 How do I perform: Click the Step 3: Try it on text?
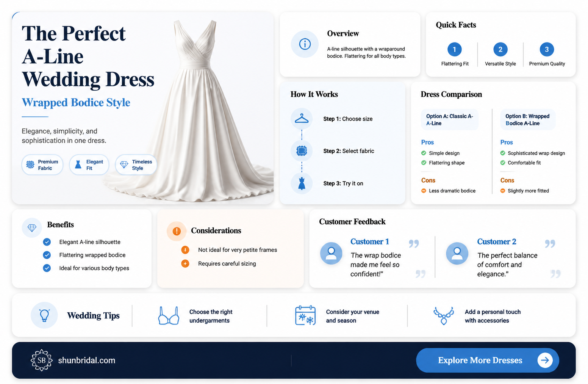tap(343, 183)
